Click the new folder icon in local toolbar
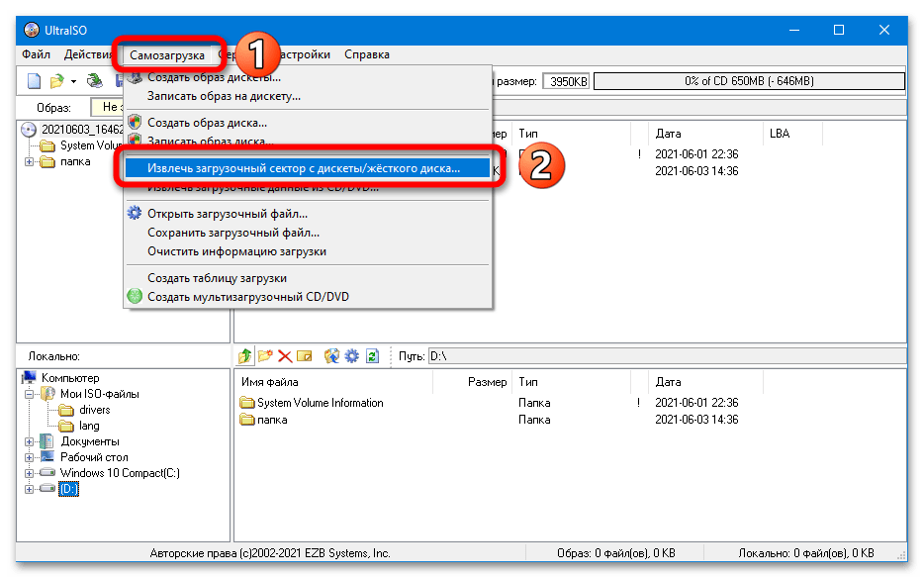924x578 pixels. (265, 355)
